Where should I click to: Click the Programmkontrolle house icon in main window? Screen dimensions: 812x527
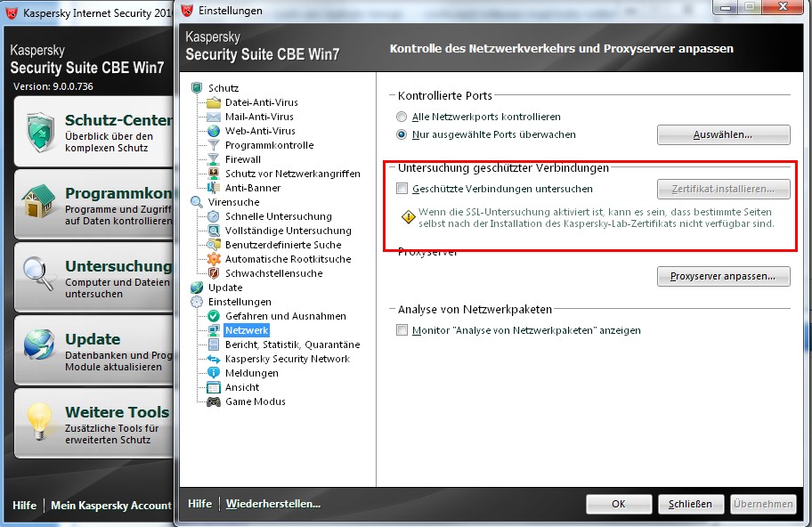coord(38,200)
